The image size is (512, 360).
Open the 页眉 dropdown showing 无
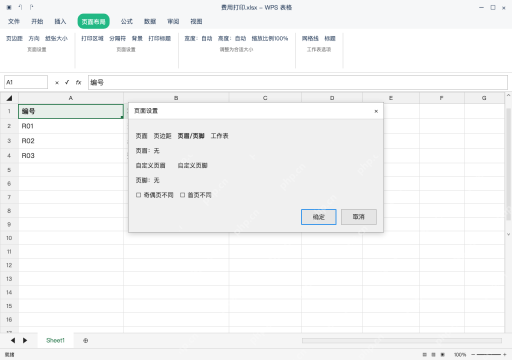[147, 151]
